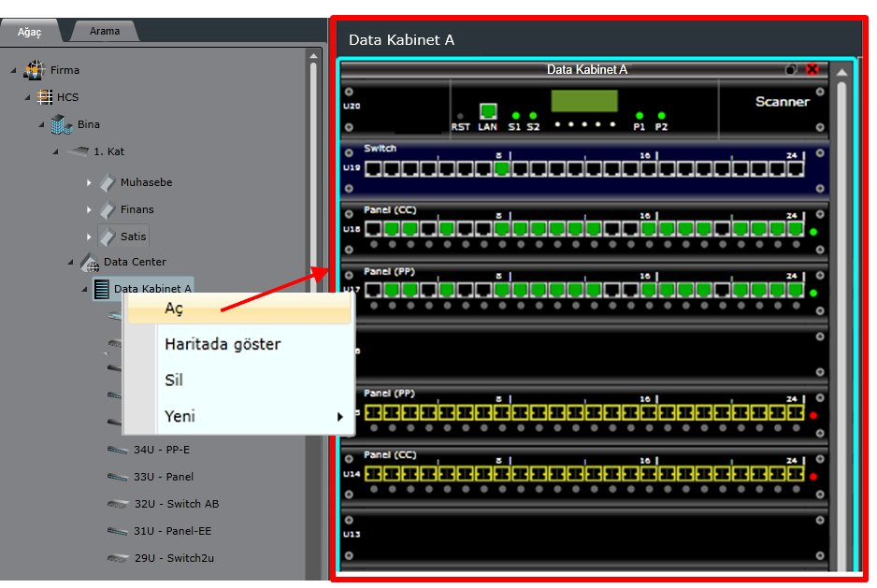Click the Firma company icon in tree
877x588 pixels.
35,70
